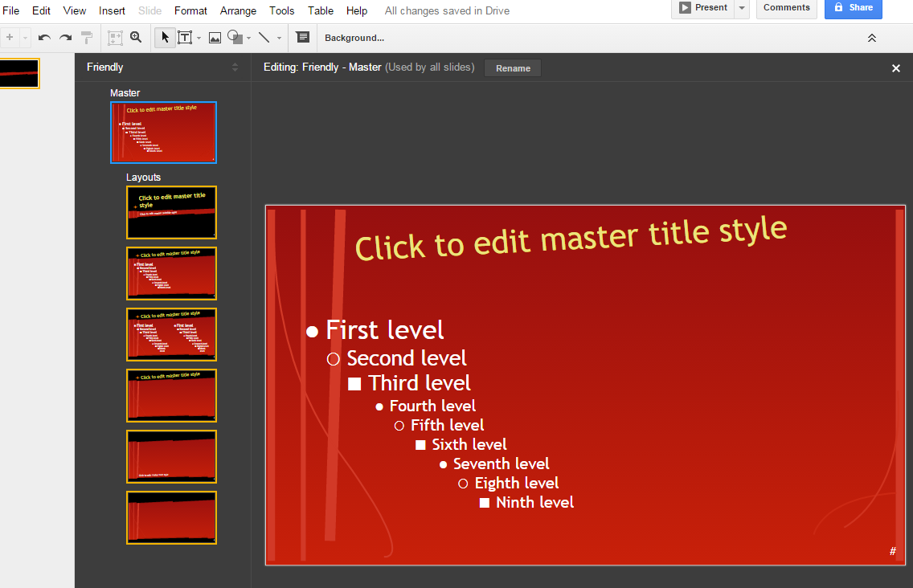Click the 'Sixth level' bullet text
Viewport: 913px width, 588px height.
point(469,444)
